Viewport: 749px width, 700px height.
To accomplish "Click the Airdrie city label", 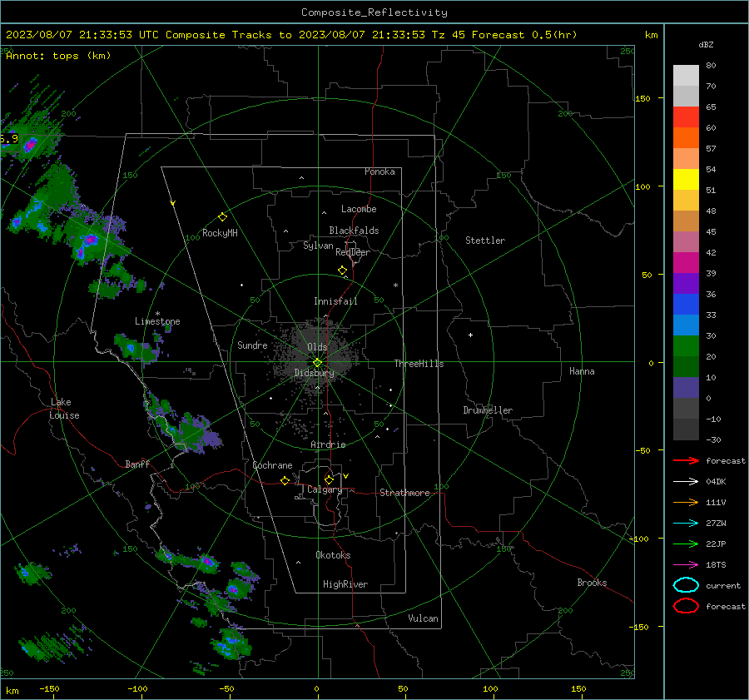I will point(328,444).
